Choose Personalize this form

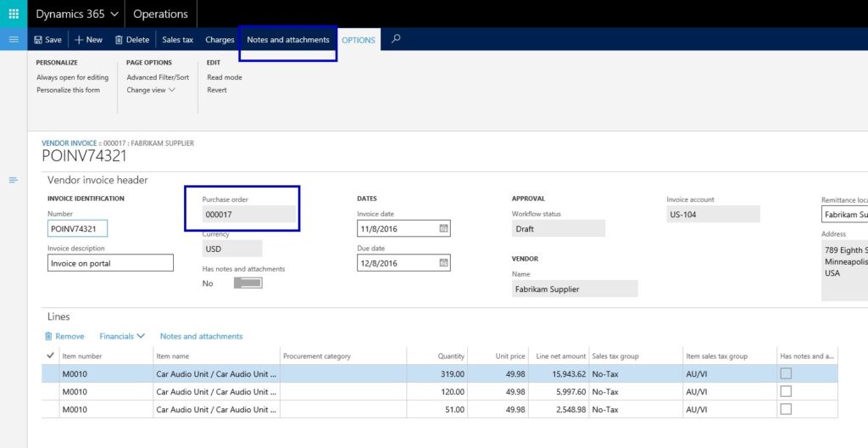pyautogui.click(x=68, y=90)
